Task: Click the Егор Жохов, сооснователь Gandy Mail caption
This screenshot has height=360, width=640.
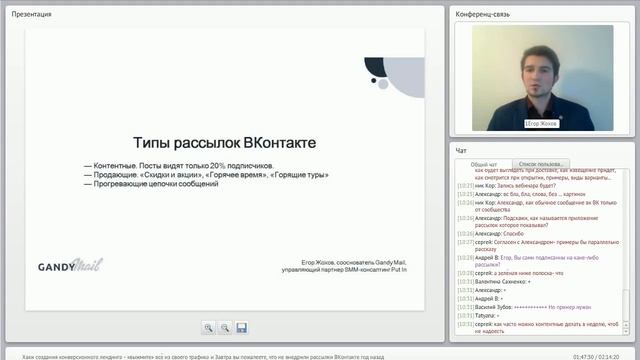Action: click(x=344, y=266)
